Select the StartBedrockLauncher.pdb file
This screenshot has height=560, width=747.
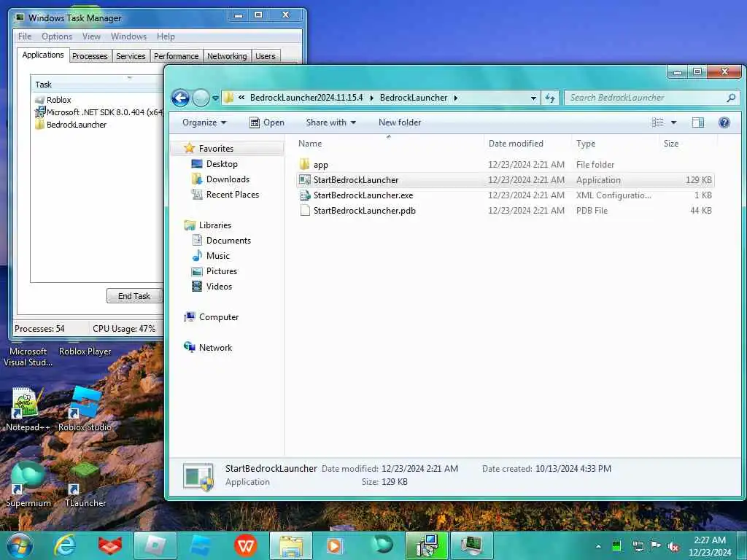click(x=505, y=211)
